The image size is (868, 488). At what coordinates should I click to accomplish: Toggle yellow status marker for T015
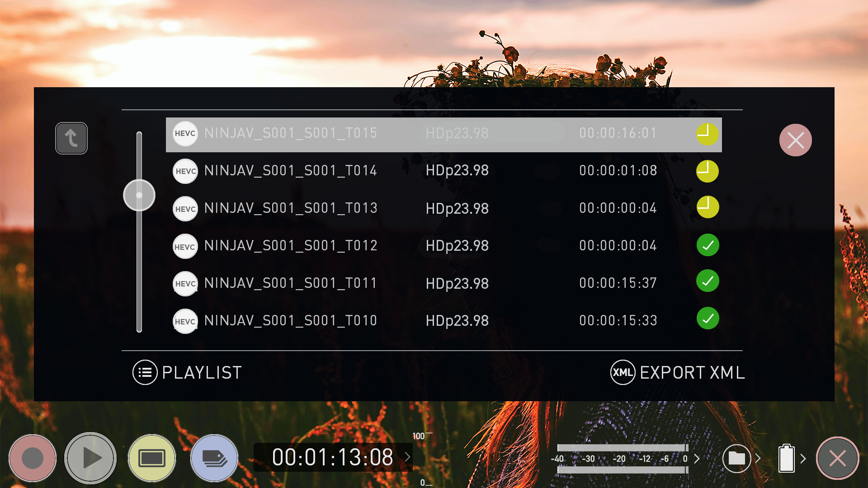[x=707, y=134]
